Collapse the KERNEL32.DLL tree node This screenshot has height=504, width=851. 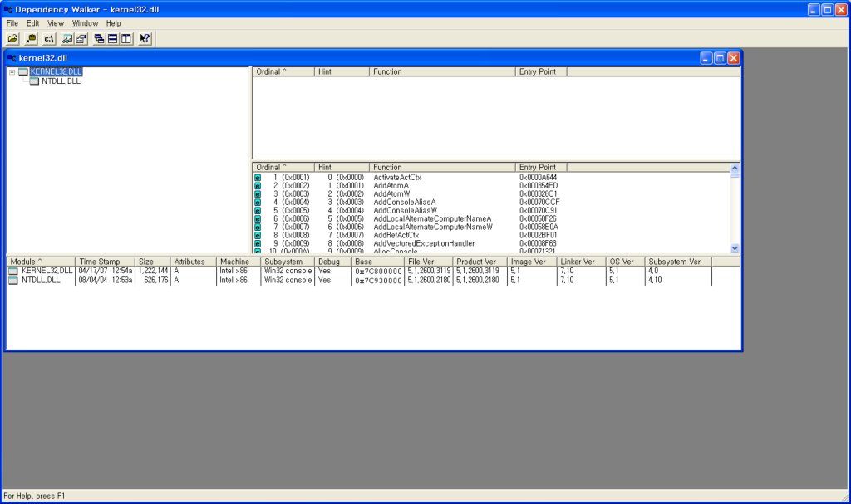coord(12,71)
